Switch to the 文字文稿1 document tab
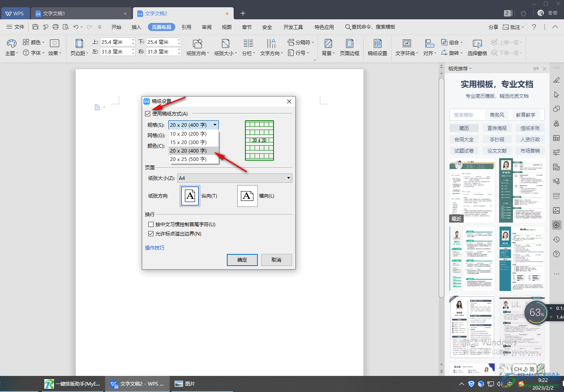 (x=81, y=13)
